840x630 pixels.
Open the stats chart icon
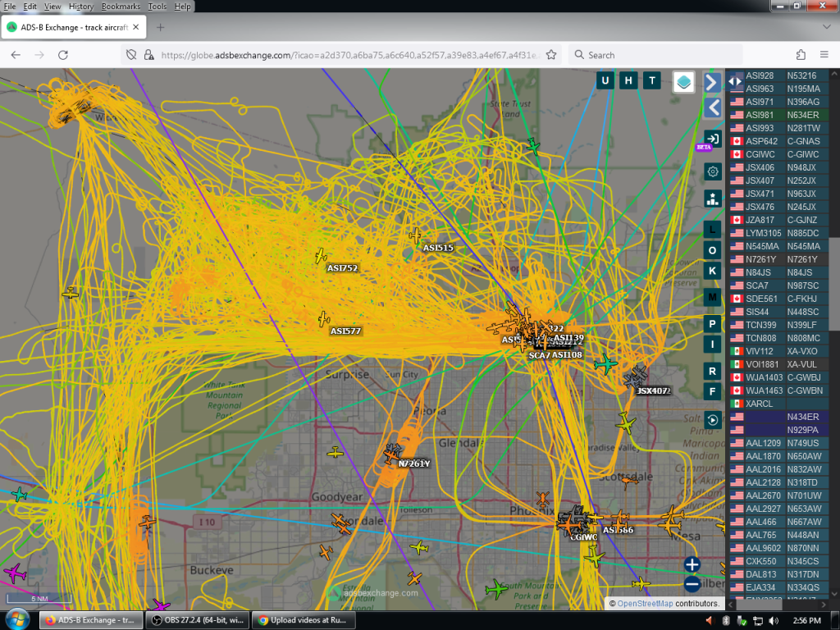(713, 199)
